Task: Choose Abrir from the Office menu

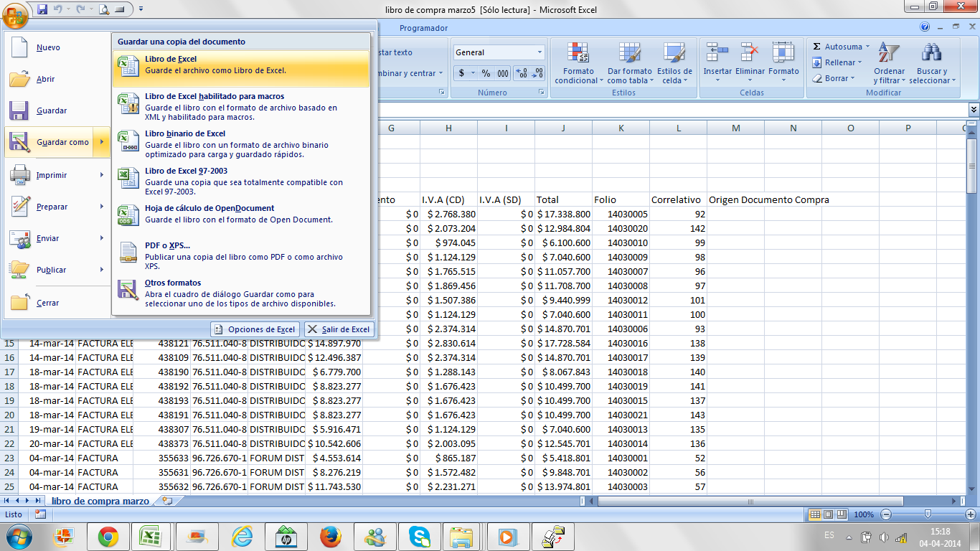Action: 57,79
